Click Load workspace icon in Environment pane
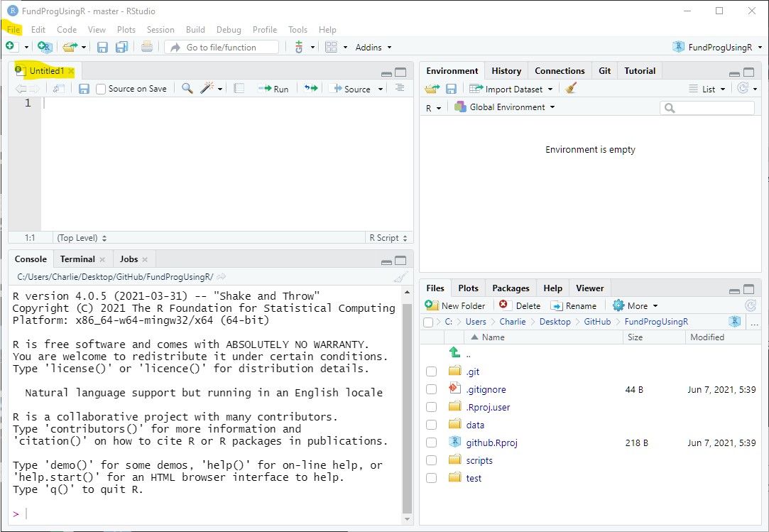The width and height of the screenshot is (769, 532). click(x=432, y=89)
